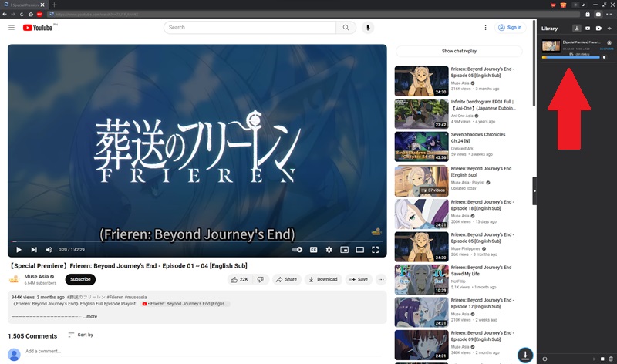Mute the video volume
This screenshot has height=364, width=617.
click(49, 250)
